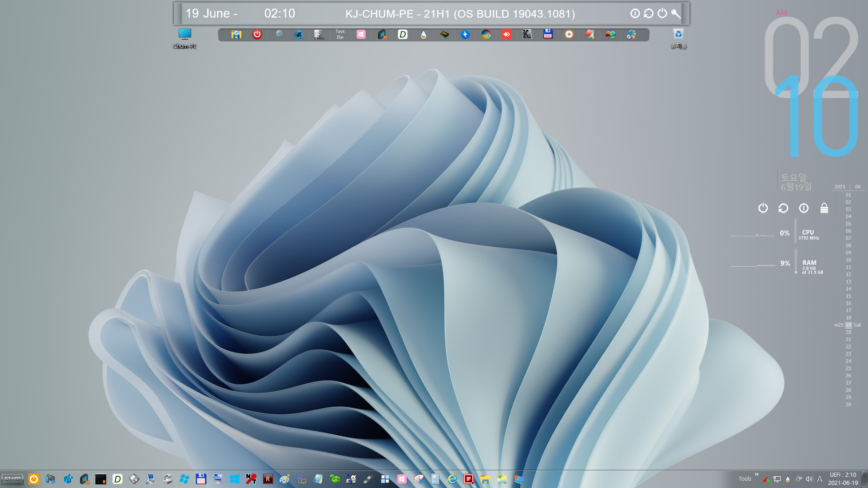Screen dimensions: 868x488
Task: Click the Task Bar item in top dock
Action: tap(340, 34)
